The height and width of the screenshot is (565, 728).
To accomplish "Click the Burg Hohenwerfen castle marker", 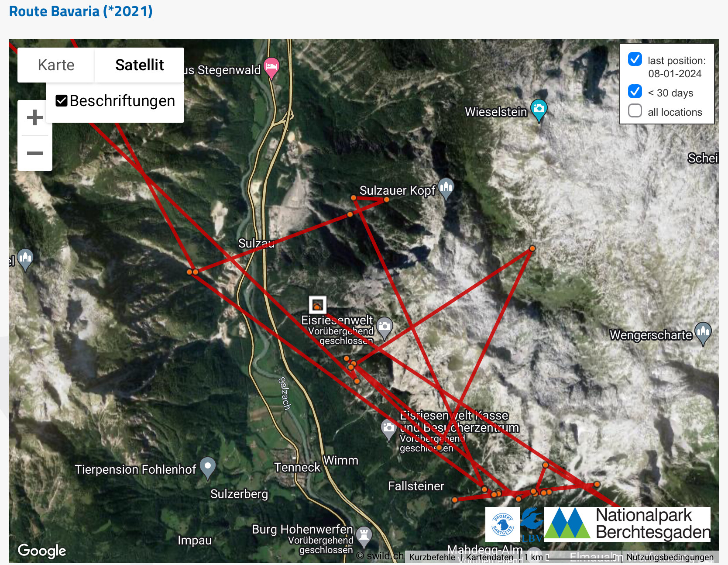I will [x=364, y=537].
